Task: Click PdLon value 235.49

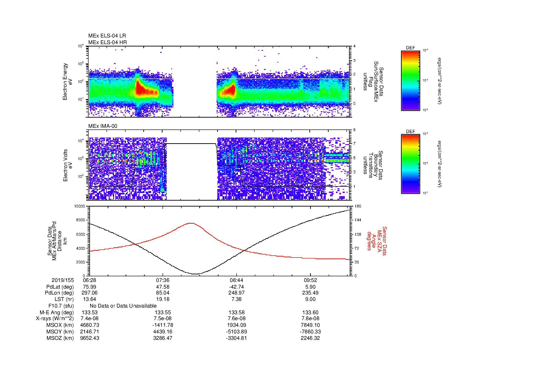Action: pyautogui.click(x=310, y=293)
